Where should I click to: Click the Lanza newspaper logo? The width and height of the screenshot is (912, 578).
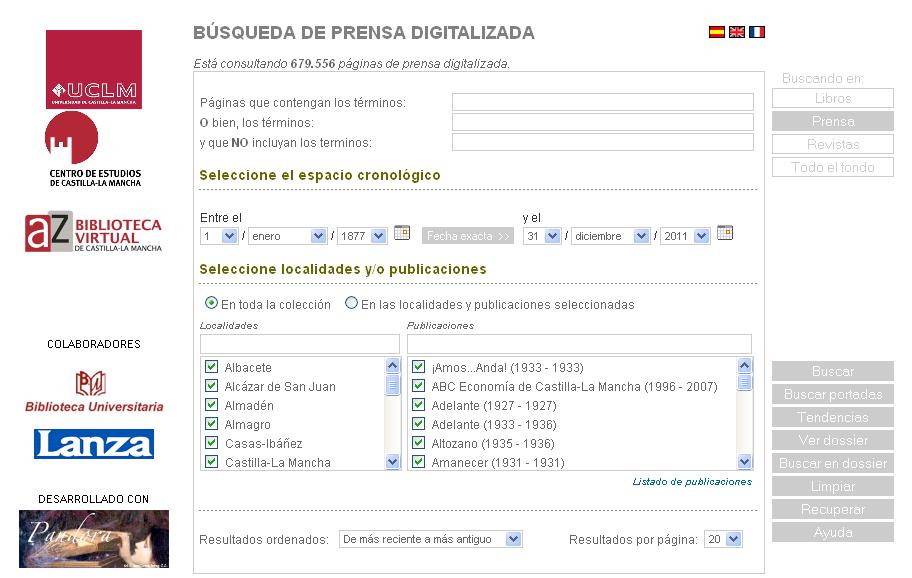pos(94,443)
